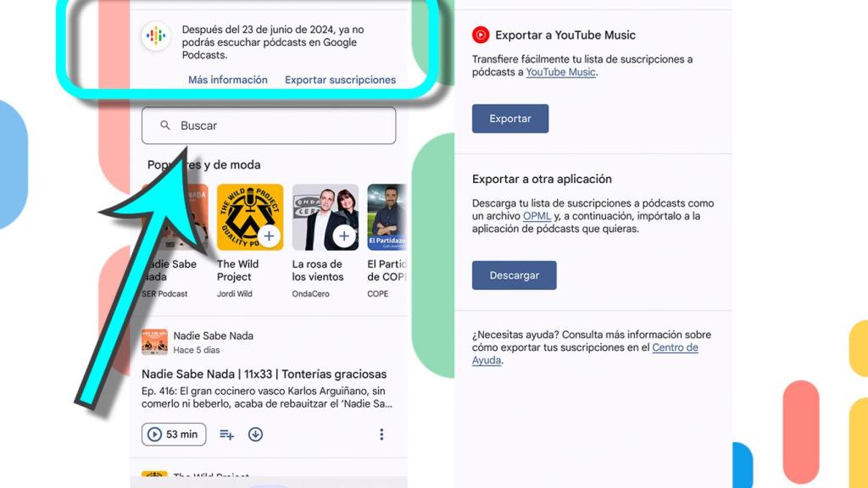Click Exportar a otra aplicación heading
868x488 pixels.
click(542, 180)
